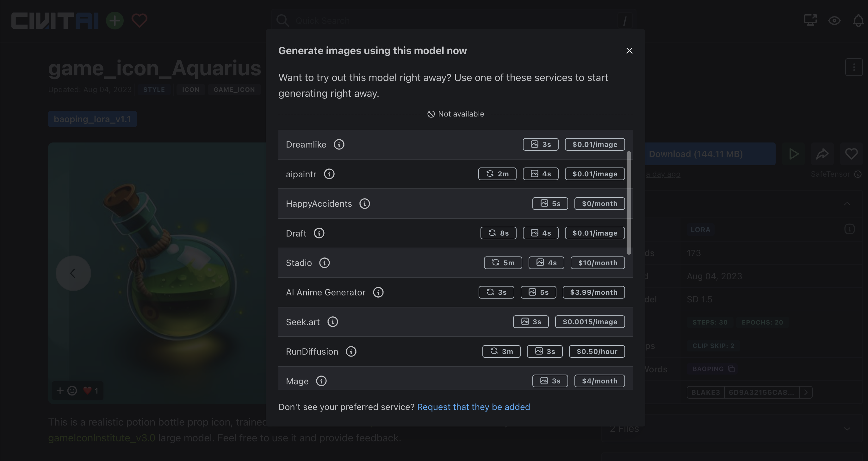
Task: Click the search magnifier icon
Action: [282, 21]
